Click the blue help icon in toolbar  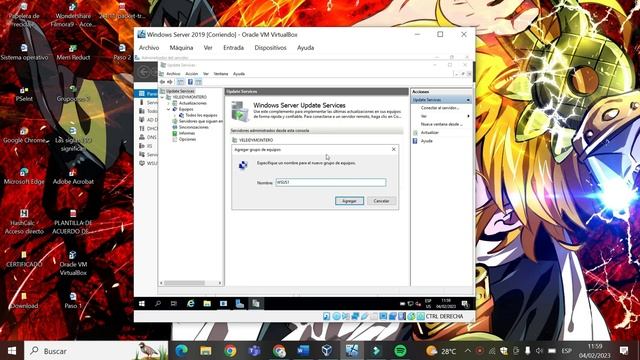click(190, 82)
